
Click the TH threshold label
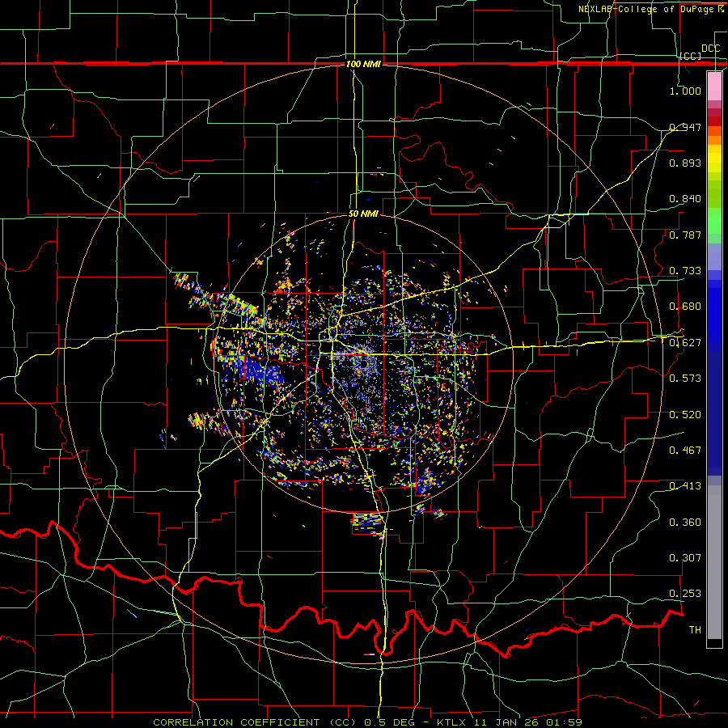coord(695,630)
